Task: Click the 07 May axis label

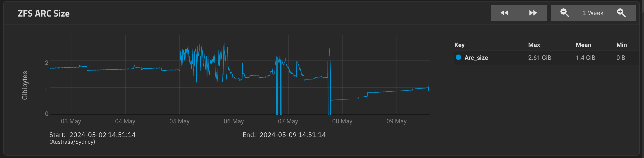Action: click(288, 121)
